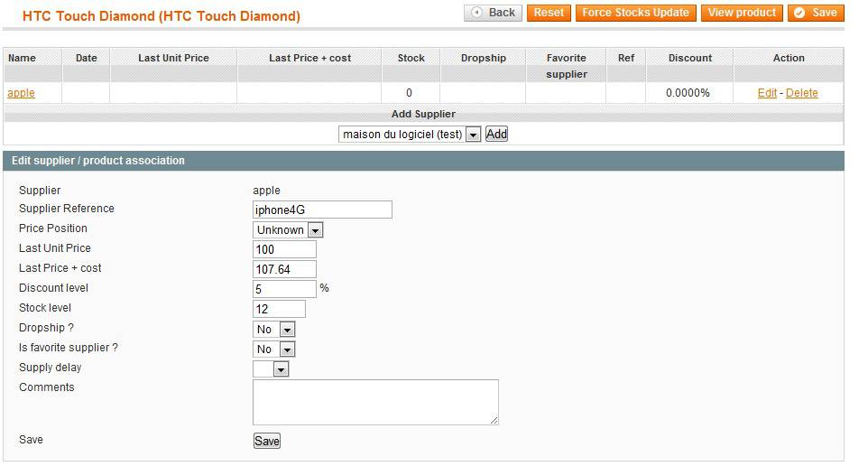This screenshot has width=868, height=466.
Task: Click the Stock value 0 cell
Action: 409,92
